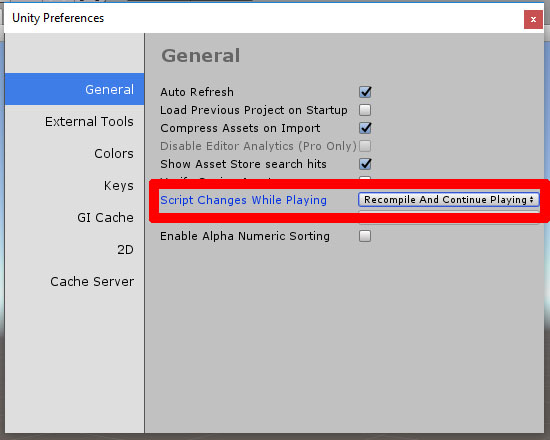Uncheck the Auto Refresh checkbox
This screenshot has width=550, height=440.
365,92
